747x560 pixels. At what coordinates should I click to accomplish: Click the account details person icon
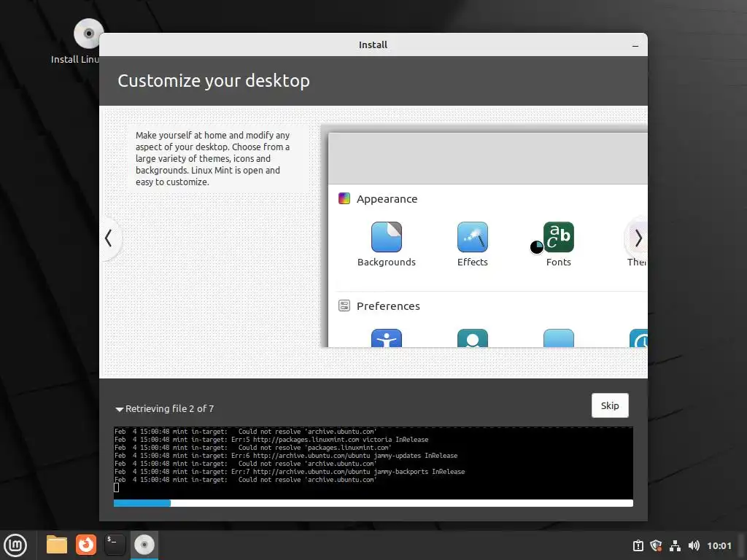point(473,338)
